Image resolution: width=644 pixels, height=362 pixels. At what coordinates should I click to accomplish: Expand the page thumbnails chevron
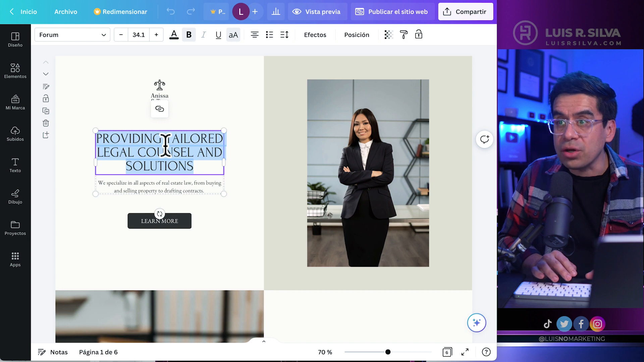pyautogui.click(x=264, y=341)
